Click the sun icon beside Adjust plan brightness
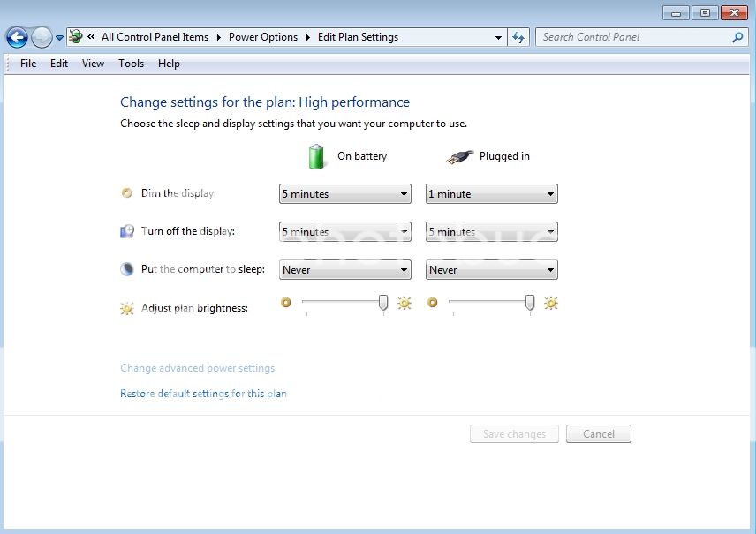The image size is (756, 534). (126, 308)
